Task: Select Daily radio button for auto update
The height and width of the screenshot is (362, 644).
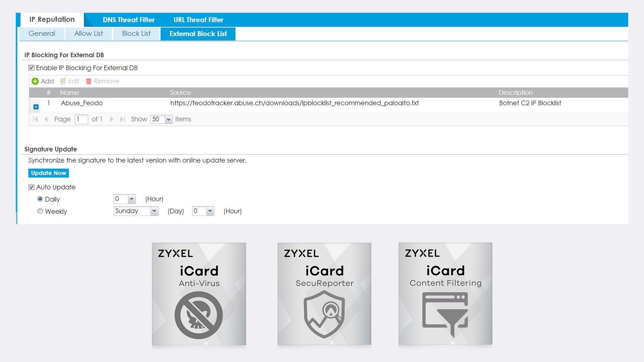Action: pyautogui.click(x=39, y=198)
